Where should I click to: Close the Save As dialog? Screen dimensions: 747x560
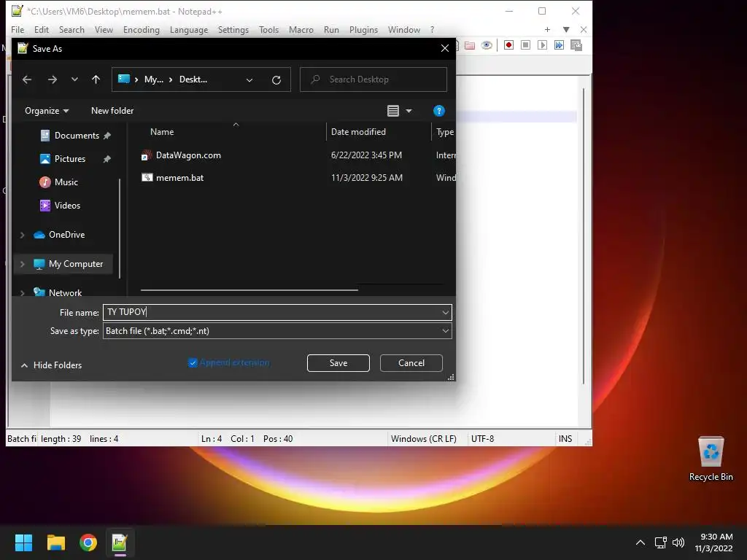point(444,48)
